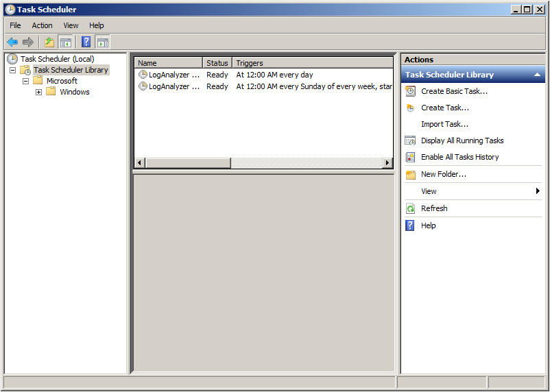Click the Create Task icon
550x392 pixels.
410,108
